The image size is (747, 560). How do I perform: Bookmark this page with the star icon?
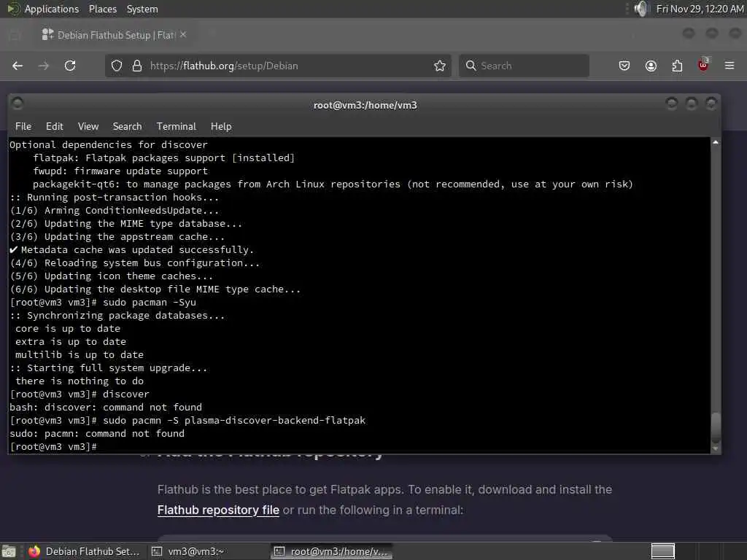pyautogui.click(x=440, y=66)
